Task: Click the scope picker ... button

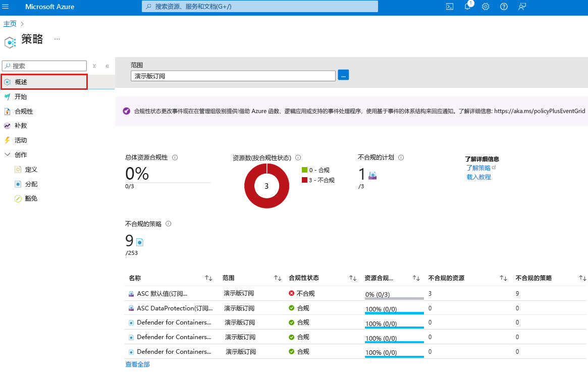Action: pyautogui.click(x=343, y=75)
